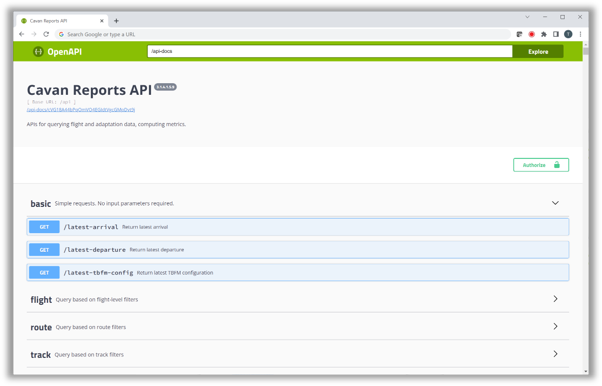This screenshot has width=602, height=386.
Task: Go forward using the browser forward arrow
Action: (34, 34)
